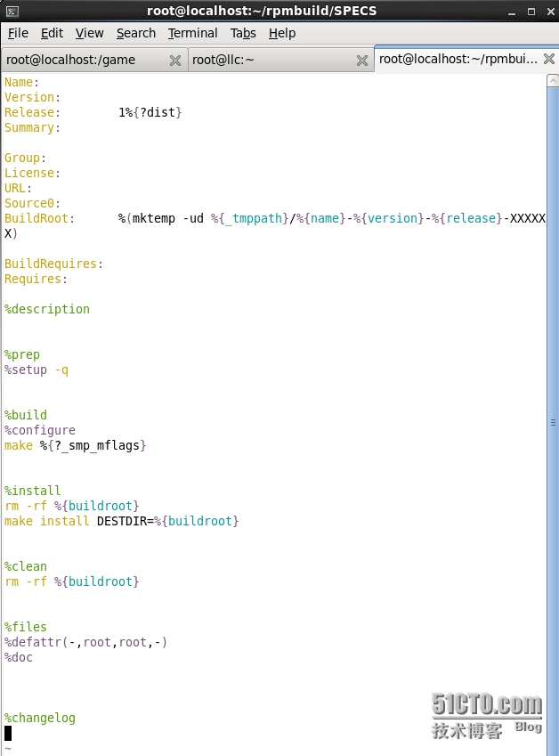The image size is (559, 756).
Task: Click the '%doc' line
Action: 19,657
